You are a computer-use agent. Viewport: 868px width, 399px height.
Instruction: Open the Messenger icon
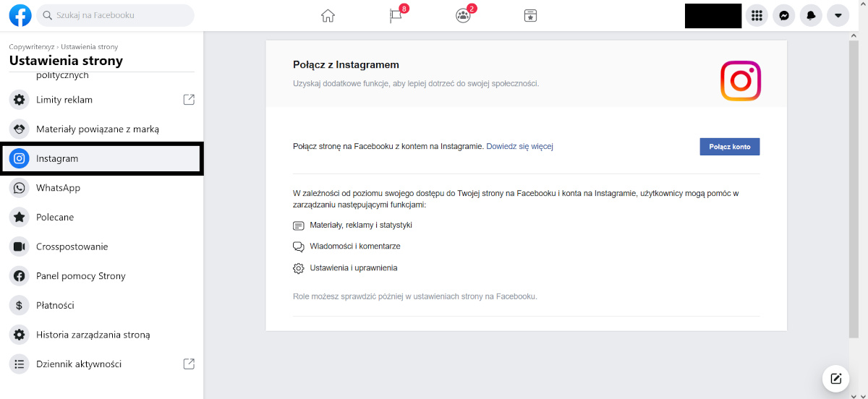784,15
